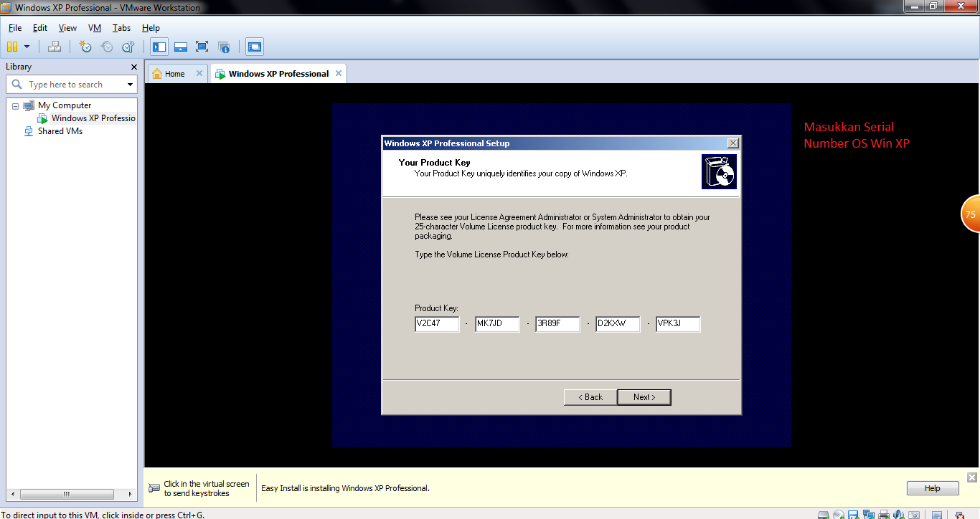Screen dimensions: 980x519
Task: Click the 'To direct input to this VM' status text
Action: [x=103, y=515]
